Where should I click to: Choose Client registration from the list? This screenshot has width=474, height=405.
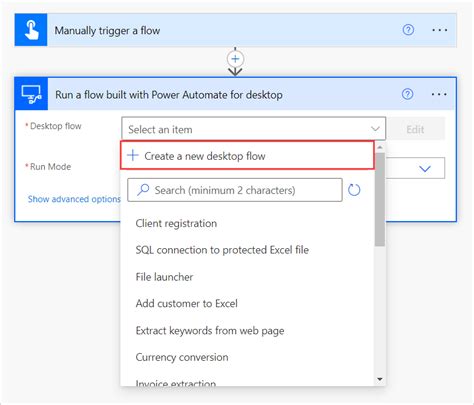point(176,223)
